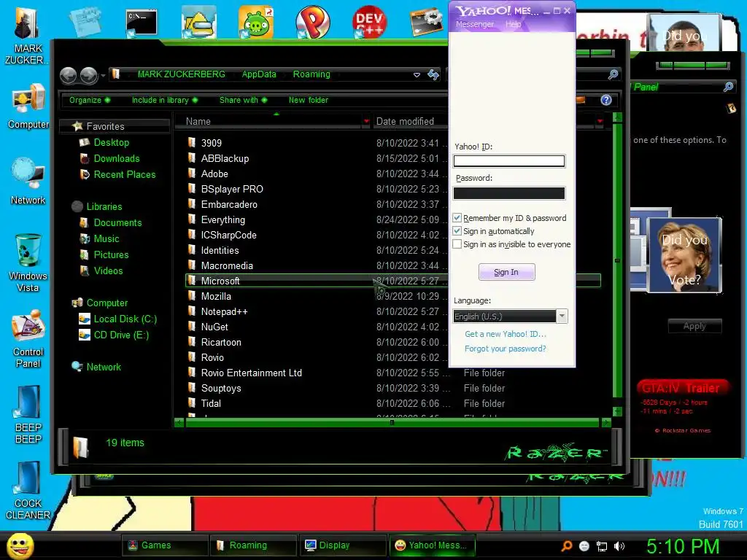The width and height of the screenshot is (747, 560).
Task: Select Downloads in Favorites
Action: (x=117, y=158)
